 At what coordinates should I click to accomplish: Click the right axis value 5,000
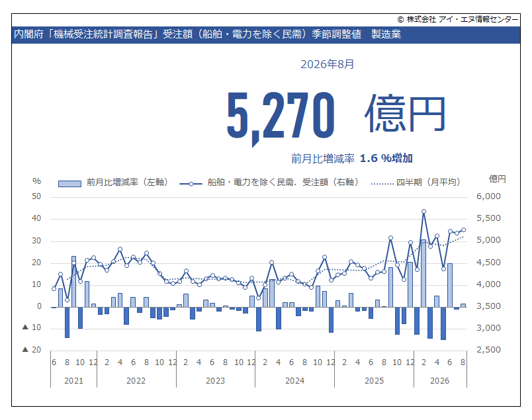pos(488,240)
